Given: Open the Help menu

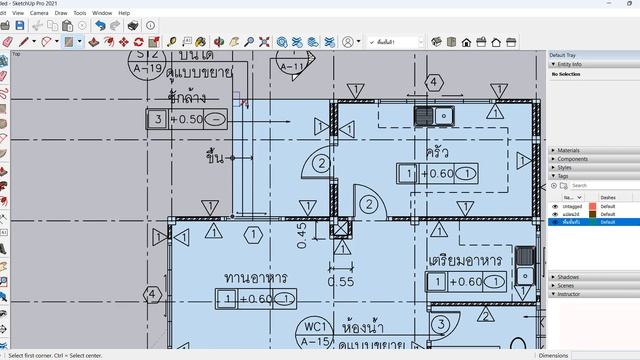Looking at the screenshot, I should pyautogui.click(x=124, y=13).
